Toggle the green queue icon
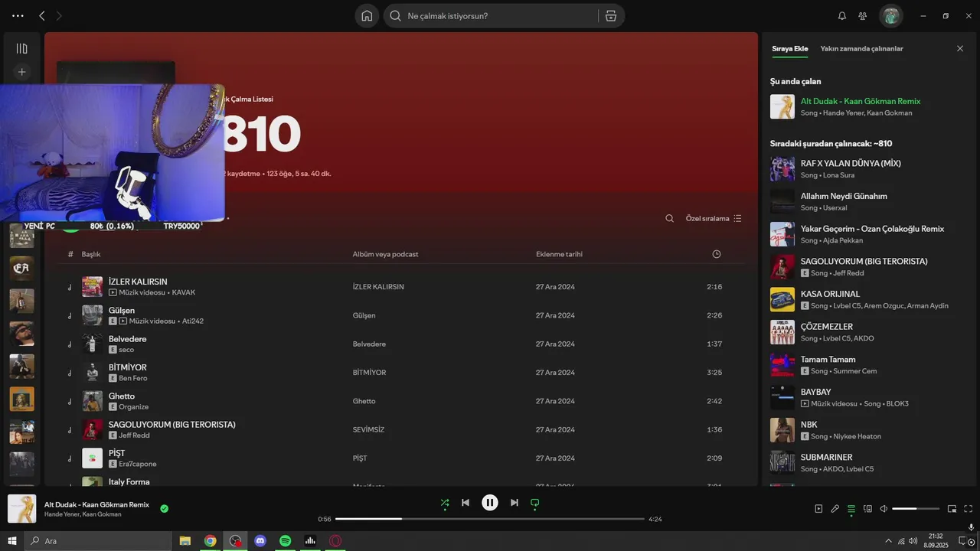The height and width of the screenshot is (551, 980). (851, 508)
